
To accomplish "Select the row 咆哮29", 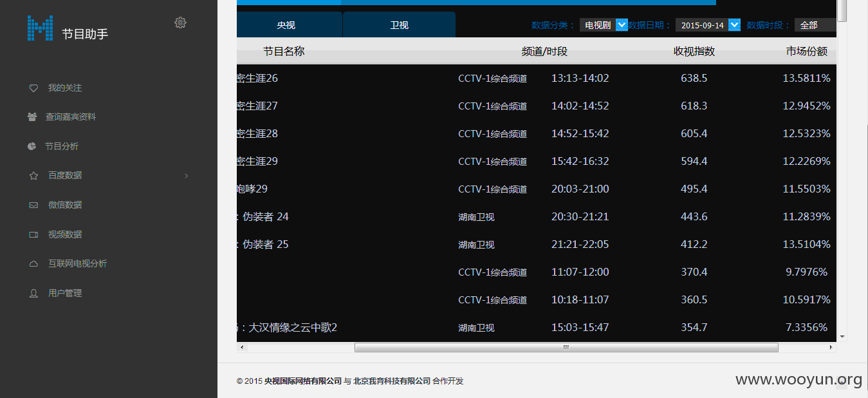I will click(x=537, y=189).
